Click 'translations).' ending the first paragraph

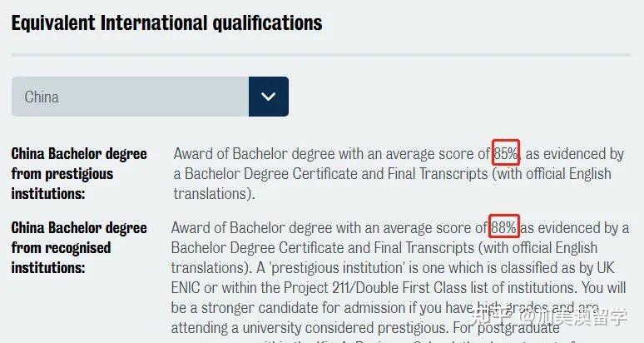213,194
